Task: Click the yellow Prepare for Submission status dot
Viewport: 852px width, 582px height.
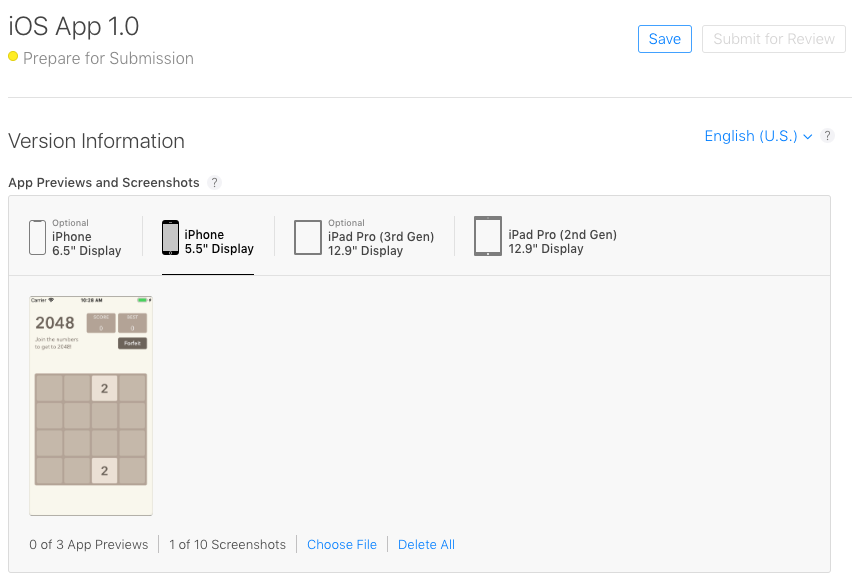Action: 13,57
